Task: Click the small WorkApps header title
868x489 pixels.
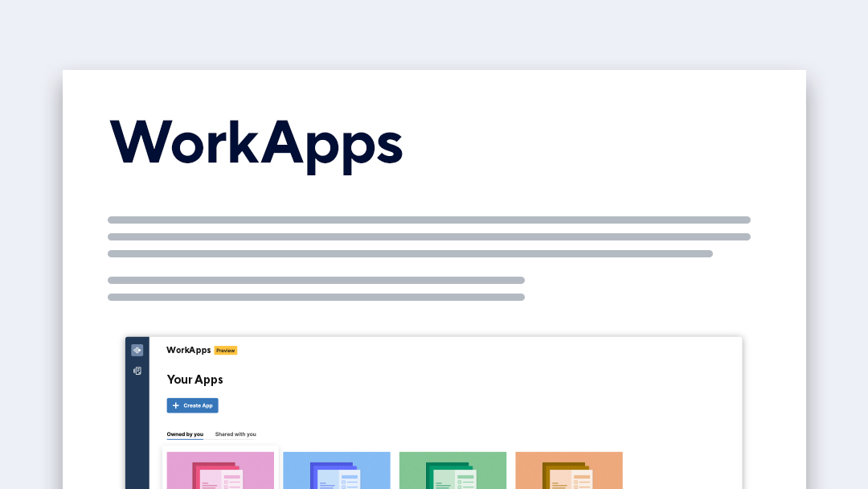Action: pyautogui.click(x=188, y=350)
